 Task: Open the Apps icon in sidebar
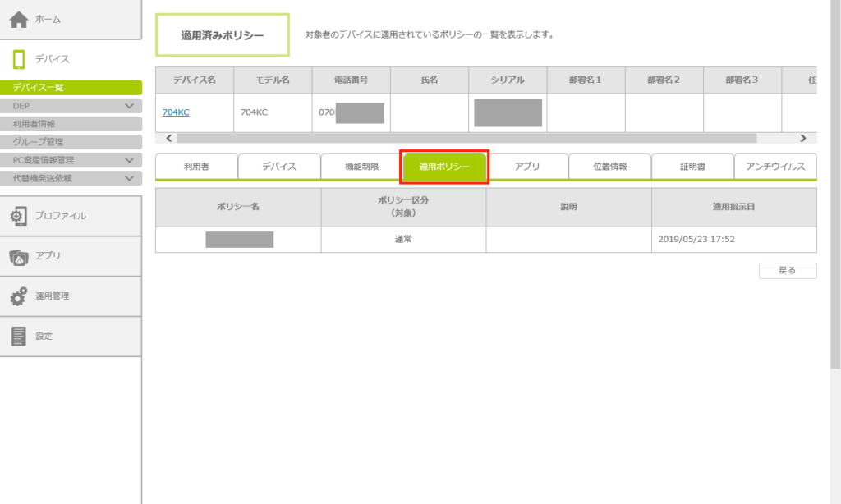tap(18, 256)
